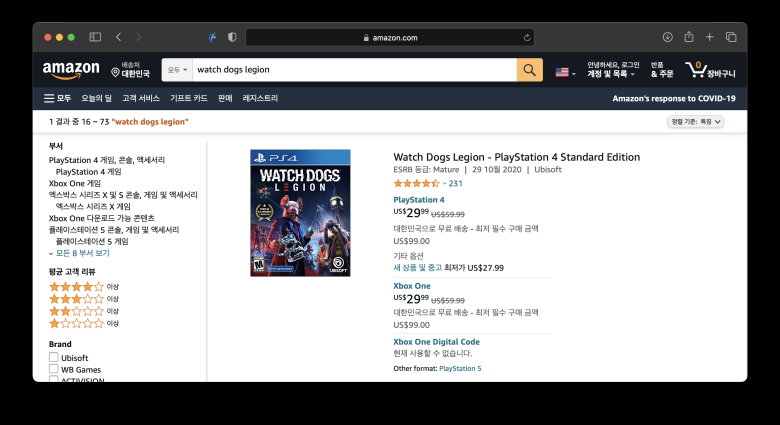Open the 정렬 기준 sort dropdown
This screenshot has height=425, width=780.
(x=695, y=121)
